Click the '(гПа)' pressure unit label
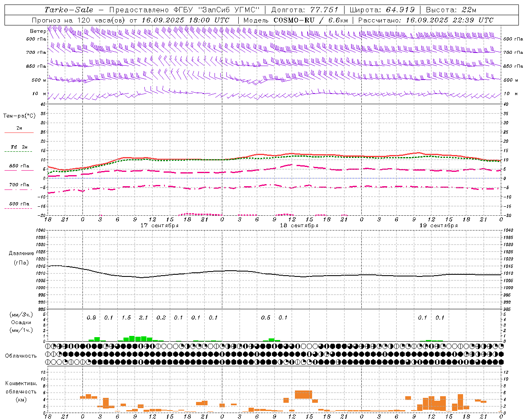 pyautogui.click(x=21, y=263)
